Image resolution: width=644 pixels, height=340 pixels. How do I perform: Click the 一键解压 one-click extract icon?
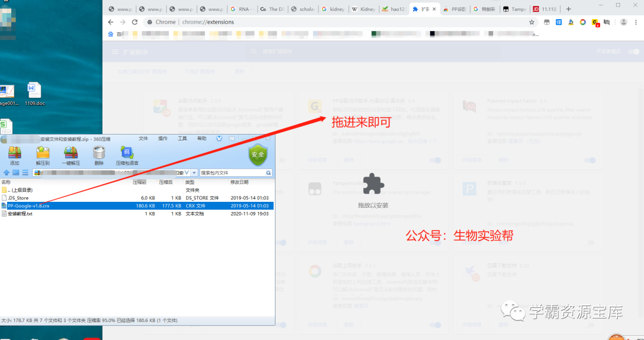(71, 155)
